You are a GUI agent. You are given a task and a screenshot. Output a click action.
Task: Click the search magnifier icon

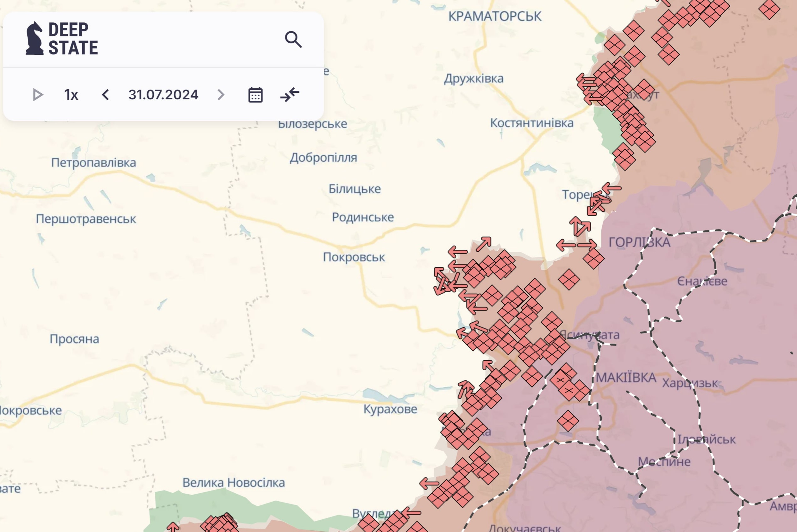(x=293, y=39)
